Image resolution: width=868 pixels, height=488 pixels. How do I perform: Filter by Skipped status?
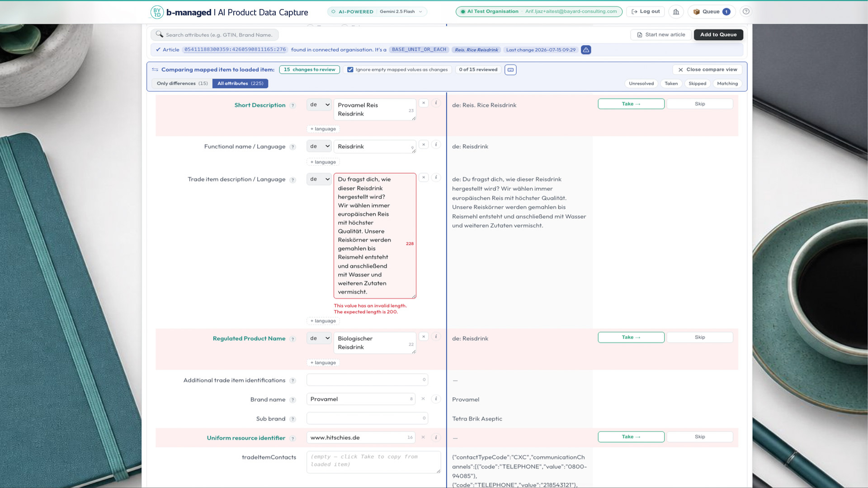(x=697, y=84)
